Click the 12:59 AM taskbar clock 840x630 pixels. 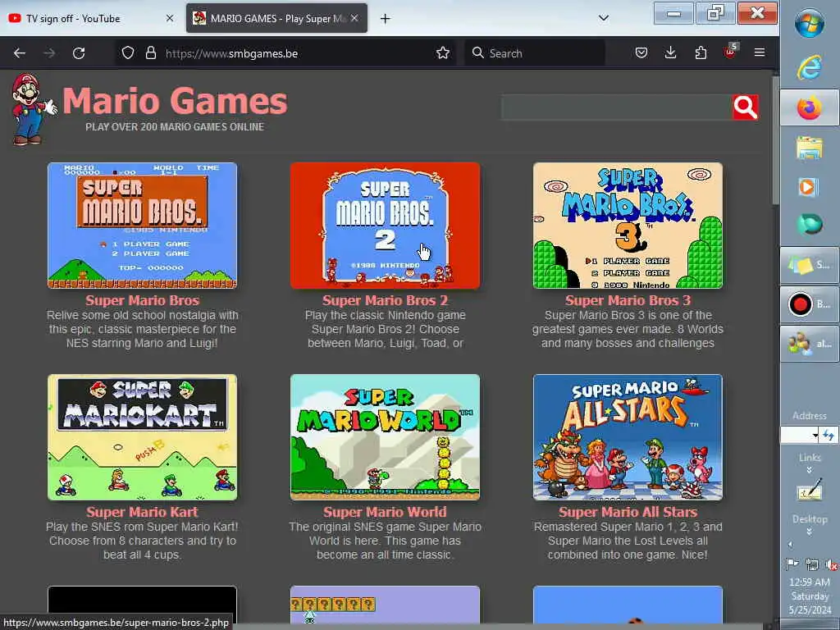tap(810, 582)
